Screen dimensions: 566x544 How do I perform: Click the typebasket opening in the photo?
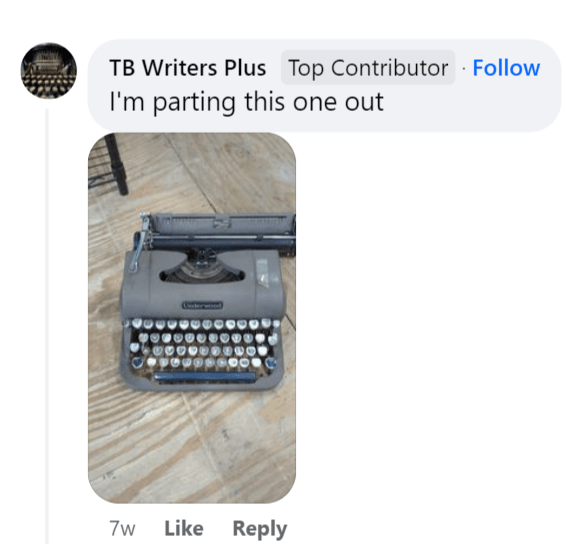click(202, 274)
